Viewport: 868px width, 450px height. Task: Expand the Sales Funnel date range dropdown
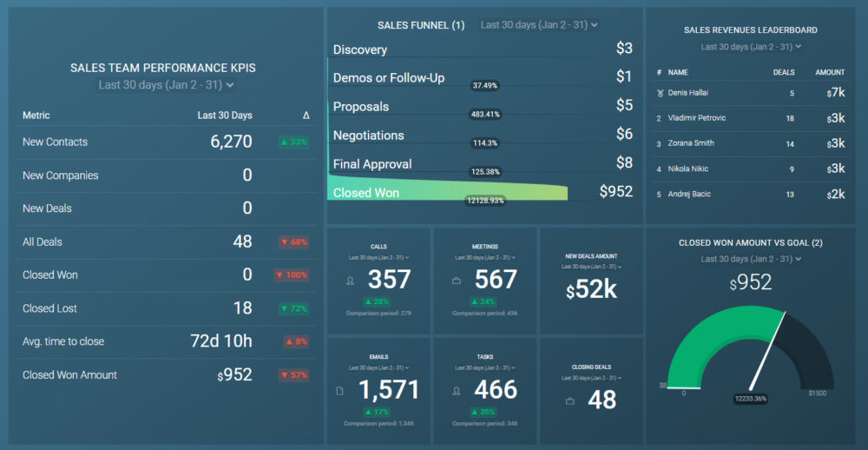point(539,25)
